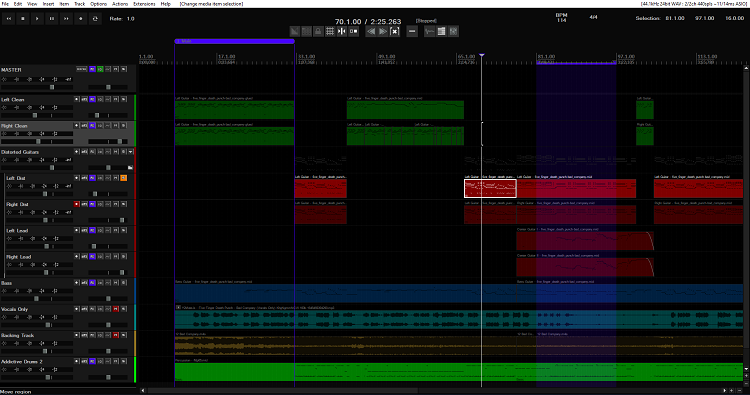Click the Distorted Guitars folder icon

[131, 167]
